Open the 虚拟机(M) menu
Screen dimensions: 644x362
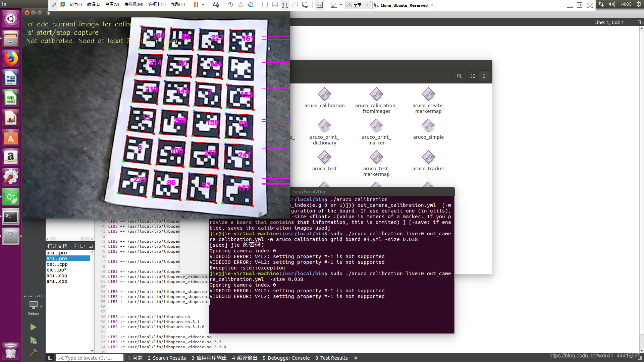pos(133,5)
